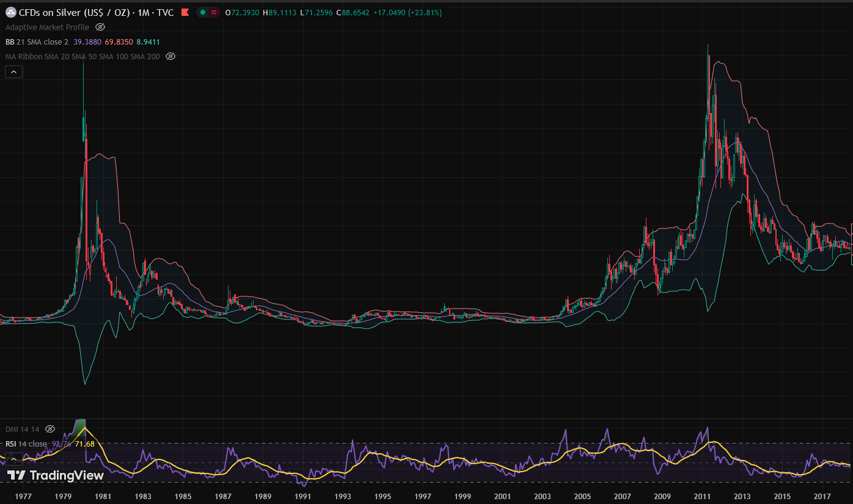Click the change value +17.0490 (+23.81%)
Screen dimensions: 853x504
[x=408, y=12]
